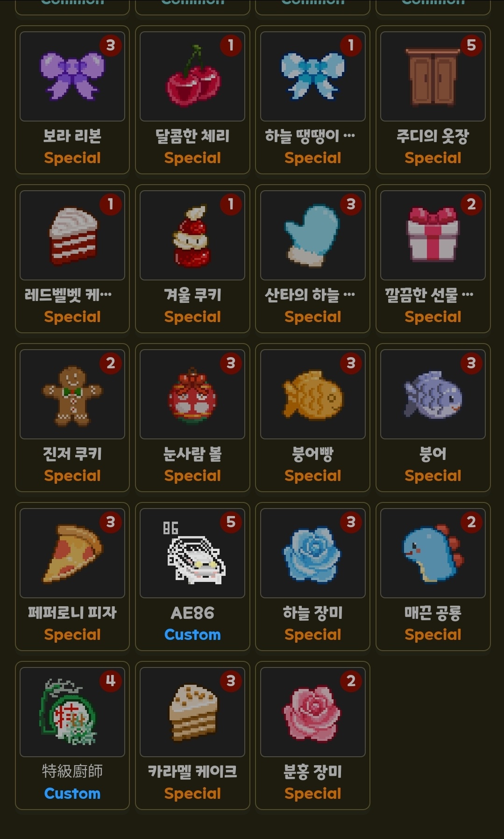Image resolution: width=504 pixels, height=839 pixels.
Task: Pick the blue Santa mitten item
Action: [312, 258]
